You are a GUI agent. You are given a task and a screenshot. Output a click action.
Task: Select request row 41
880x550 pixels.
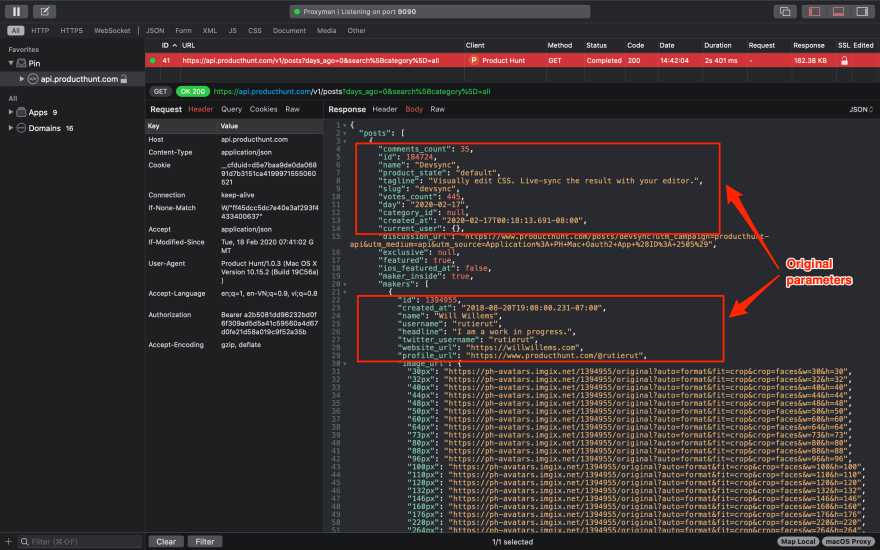click(512, 61)
